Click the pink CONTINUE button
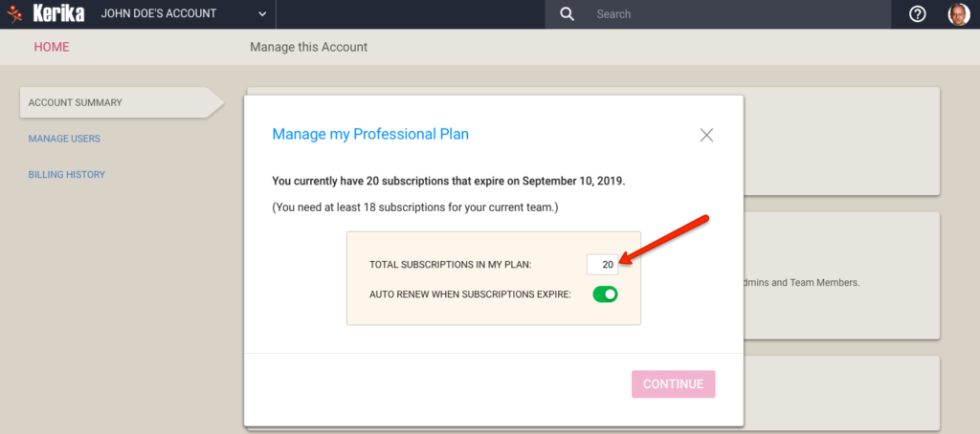This screenshot has width=980, height=434. coord(673,384)
